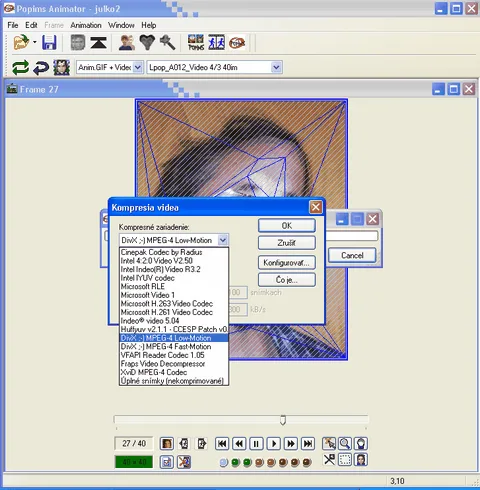This screenshot has width=480, height=490.
Task: Click the face with green arrows icon
Action: tap(62, 67)
